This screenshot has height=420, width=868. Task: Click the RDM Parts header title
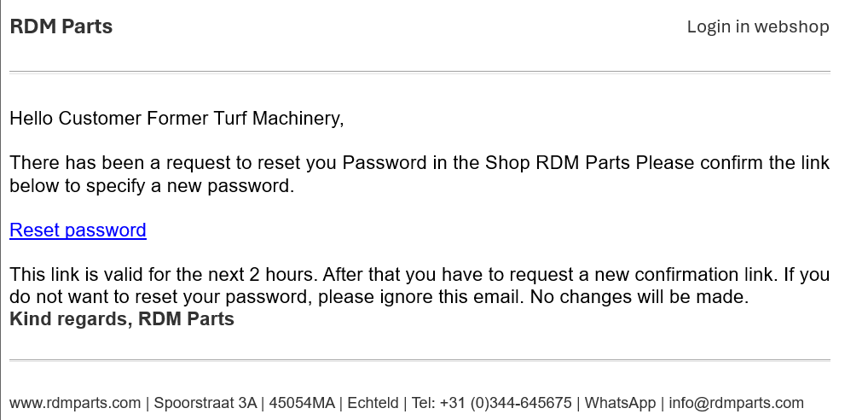coord(61,26)
